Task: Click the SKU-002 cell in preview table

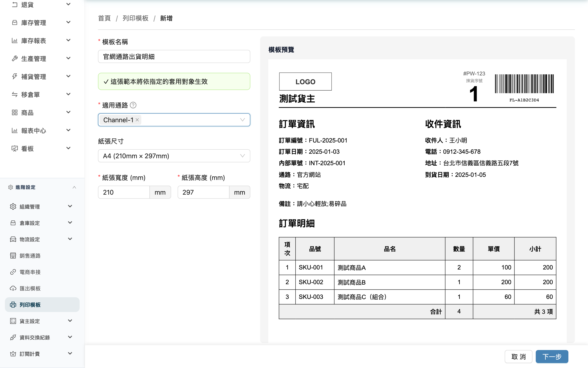Action: [x=315, y=282]
